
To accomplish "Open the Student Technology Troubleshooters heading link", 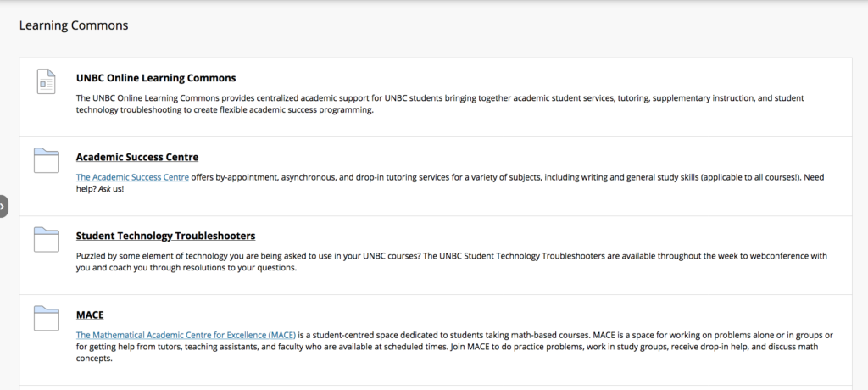I will pyautogui.click(x=165, y=236).
